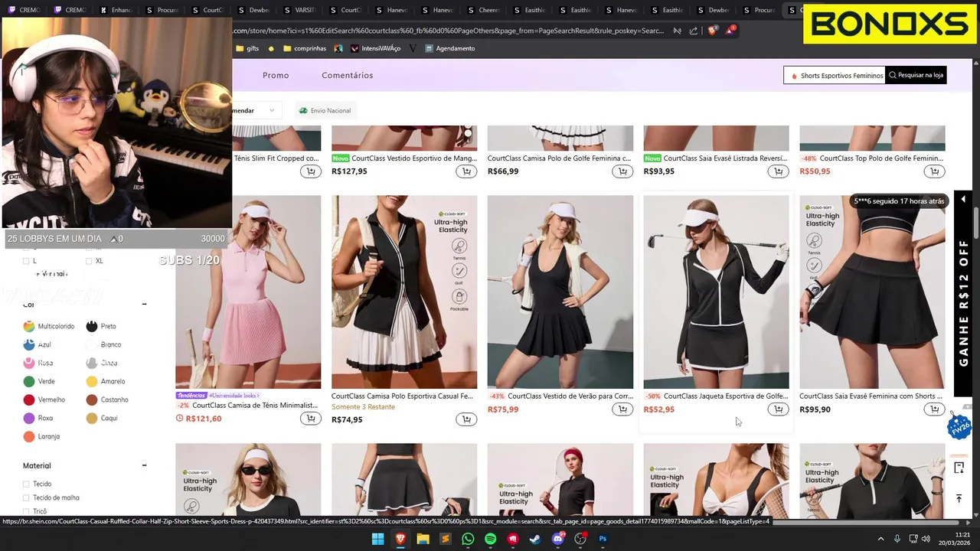Click the back-to-top arrow icon
This screenshot has height=551, width=980.
point(959,498)
